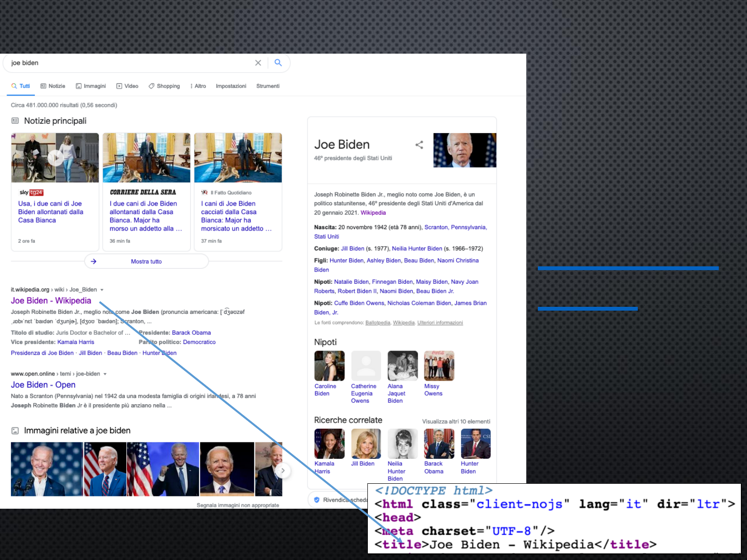Select the Barack Obama related search thumbnail
This screenshot has width=747, height=560.
point(439,443)
